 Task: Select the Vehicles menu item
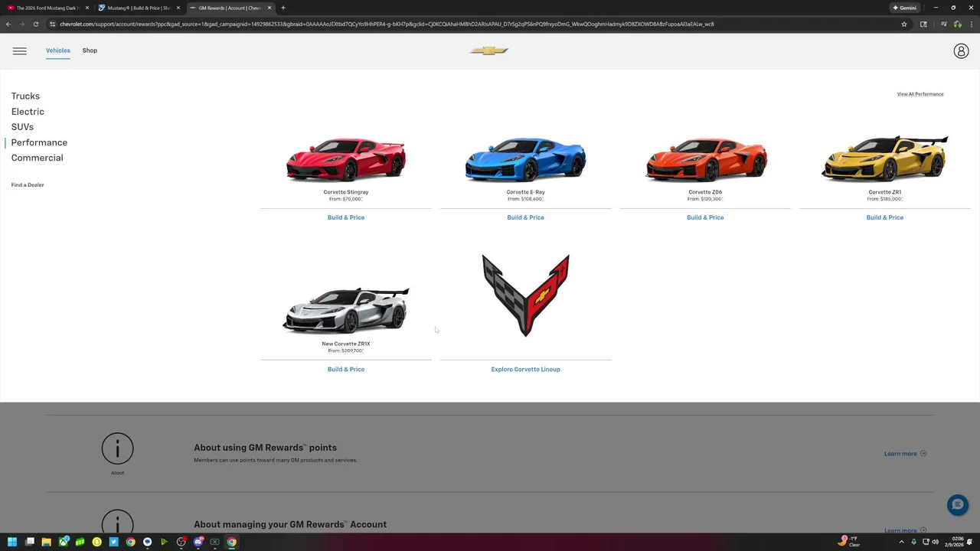tap(57, 51)
